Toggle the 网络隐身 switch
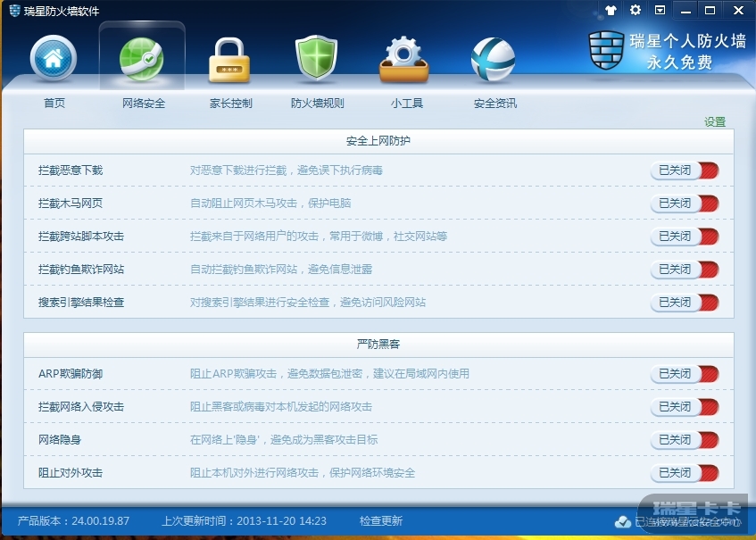The width and height of the screenshot is (756, 540). 685,440
